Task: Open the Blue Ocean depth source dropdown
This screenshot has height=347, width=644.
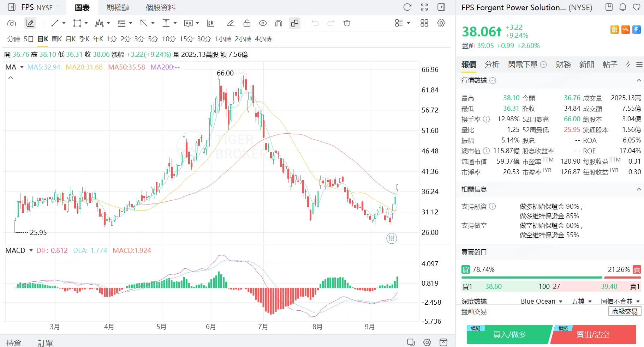Action: 542,301
